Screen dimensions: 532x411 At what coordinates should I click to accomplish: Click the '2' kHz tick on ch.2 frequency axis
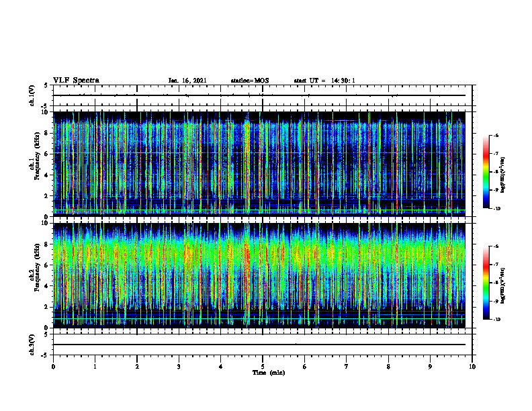(47, 307)
